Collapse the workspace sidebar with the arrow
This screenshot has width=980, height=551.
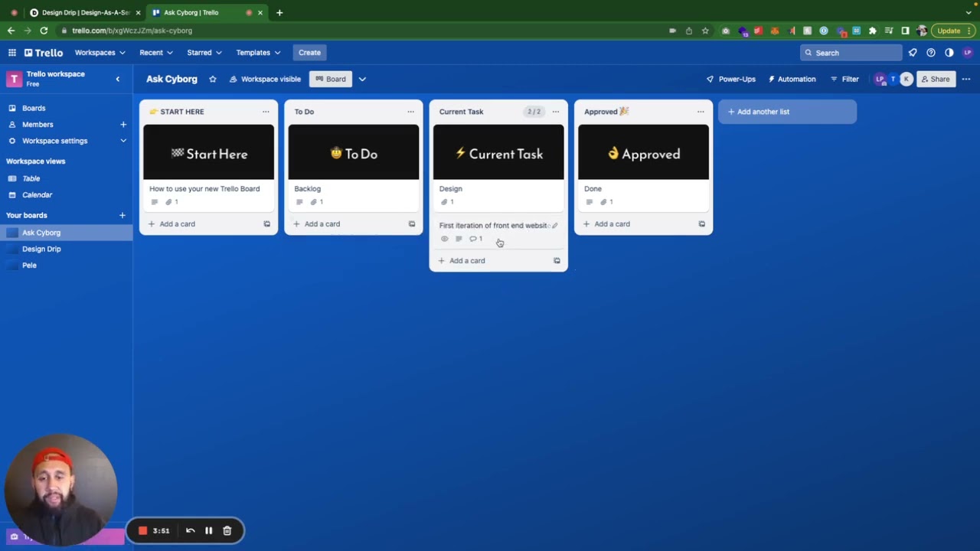coord(117,79)
